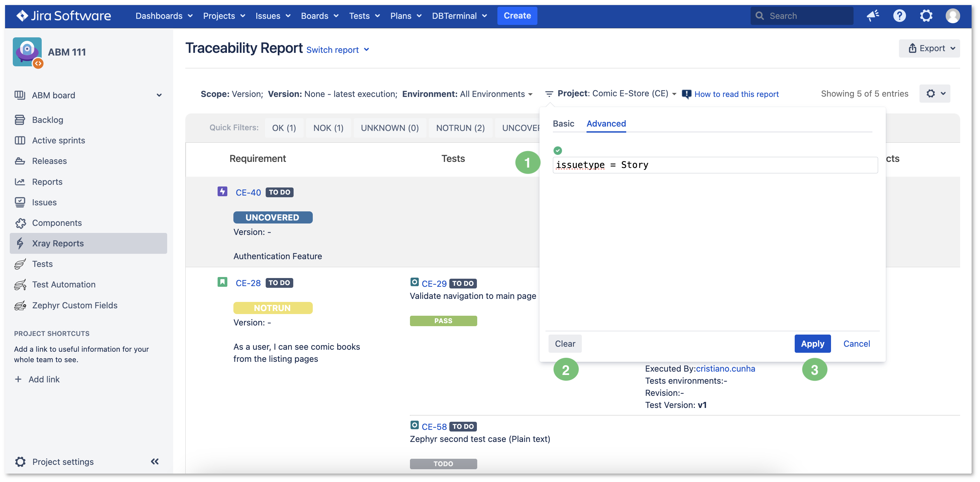
Task: Click the Active sprints icon
Action: pos(20,140)
